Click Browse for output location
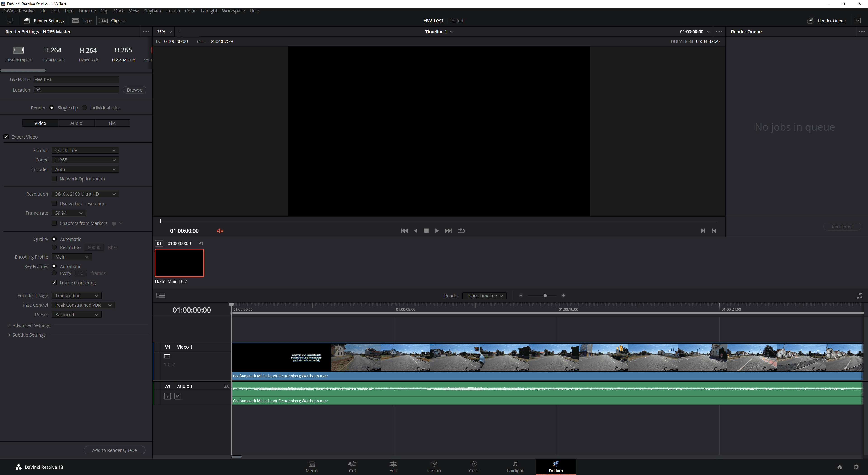This screenshot has height=475, width=868. (x=134, y=90)
